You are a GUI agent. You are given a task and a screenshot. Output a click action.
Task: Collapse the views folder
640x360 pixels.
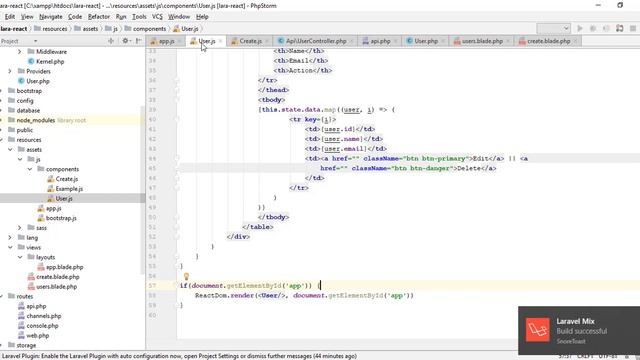pos(10,247)
